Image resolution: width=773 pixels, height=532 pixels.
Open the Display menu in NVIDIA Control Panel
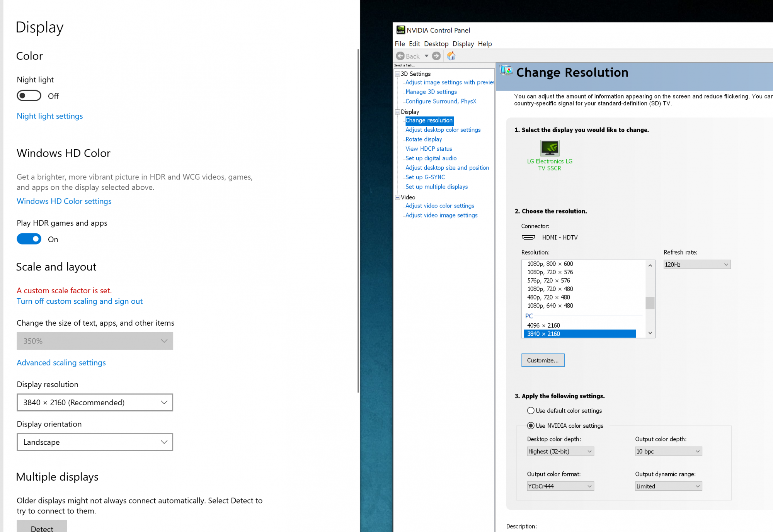[463, 44]
